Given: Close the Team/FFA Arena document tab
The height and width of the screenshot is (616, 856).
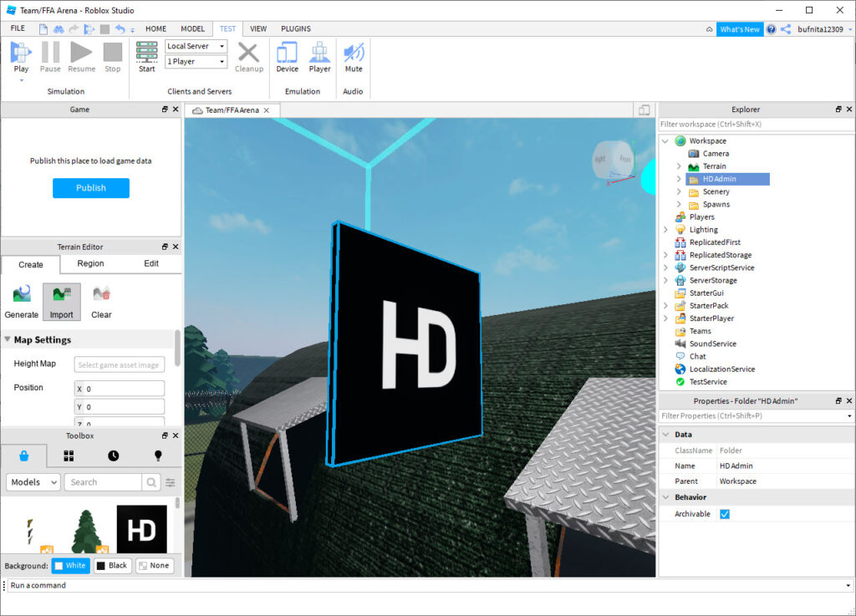Looking at the screenshot, I should [267, 110].
